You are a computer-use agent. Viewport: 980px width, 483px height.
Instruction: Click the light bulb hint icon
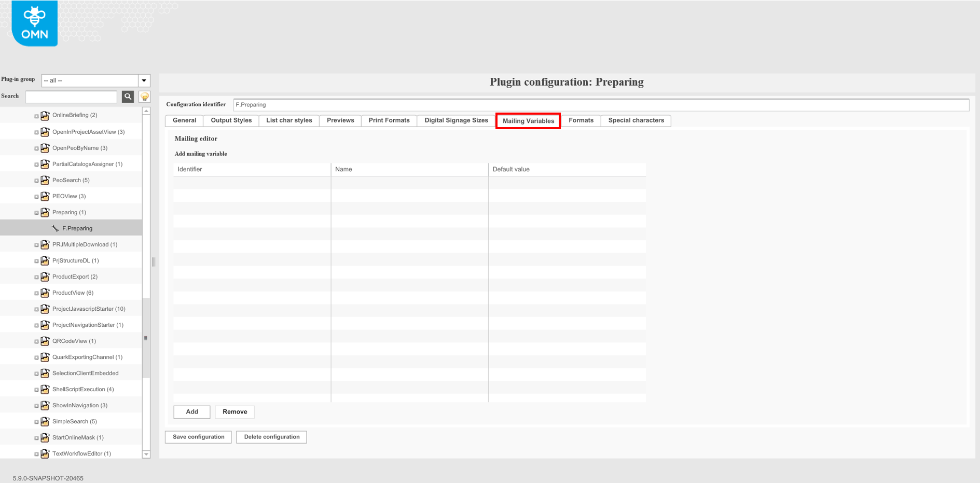coord(144,96)
